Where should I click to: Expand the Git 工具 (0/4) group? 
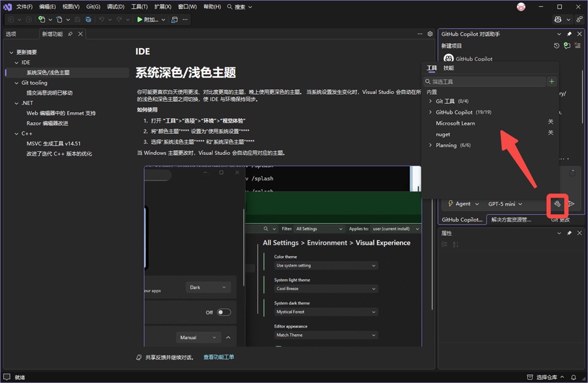coord(430,101)
